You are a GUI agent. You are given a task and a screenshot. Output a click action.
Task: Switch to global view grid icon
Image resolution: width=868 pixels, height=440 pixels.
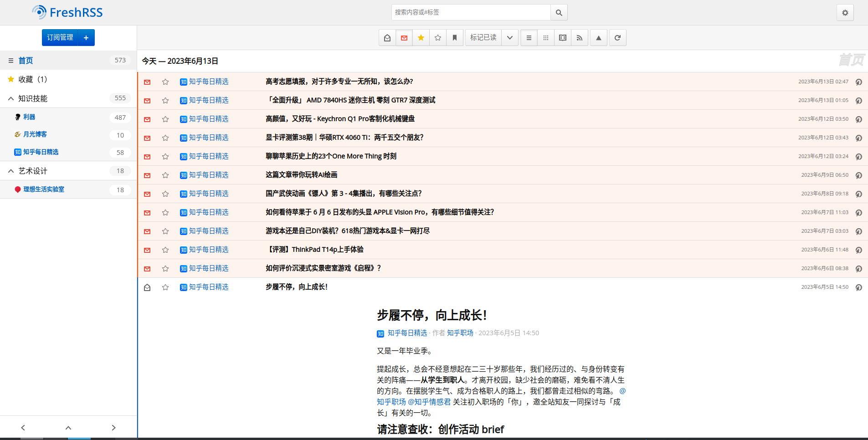pyautogui.click(x=546, y=38)
